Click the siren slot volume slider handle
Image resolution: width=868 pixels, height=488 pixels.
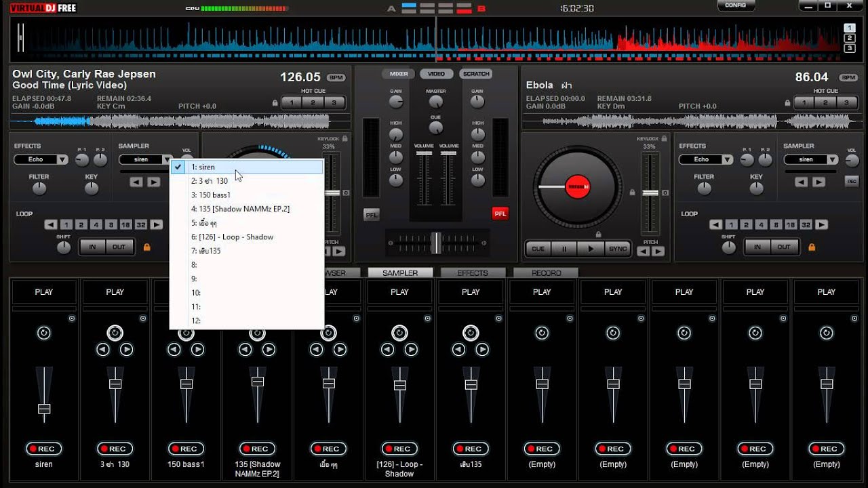point(44,409)
